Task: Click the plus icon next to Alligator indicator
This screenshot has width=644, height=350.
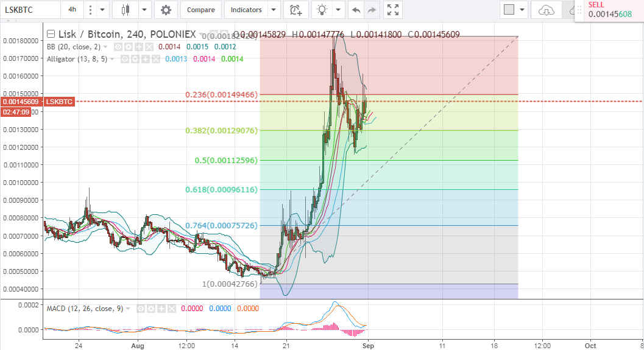Action: (x=146, y=59)
